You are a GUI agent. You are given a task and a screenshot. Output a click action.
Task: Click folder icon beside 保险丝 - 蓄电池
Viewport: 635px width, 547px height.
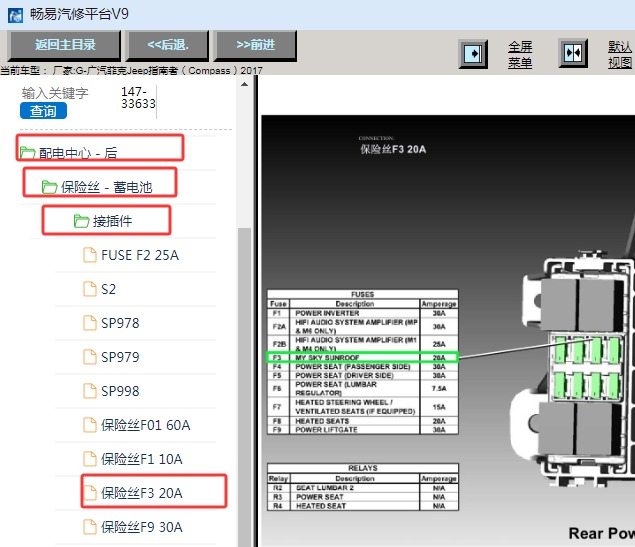click(x=49, y=187)
